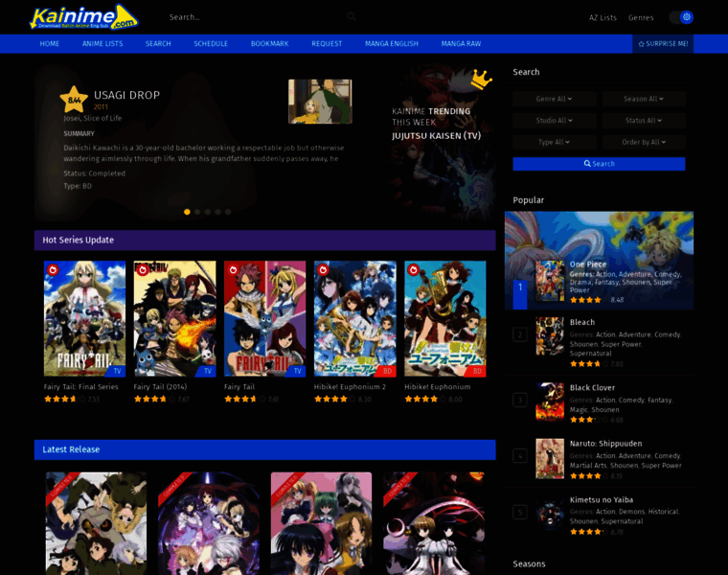Viewport: 728px width, 575px height.
Task: Click One Piece star rating 8.48
Action: coord(585,300)
